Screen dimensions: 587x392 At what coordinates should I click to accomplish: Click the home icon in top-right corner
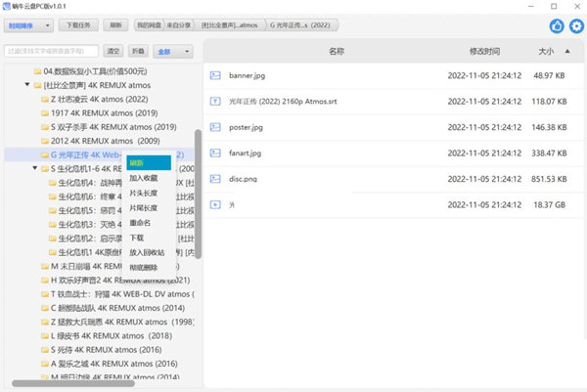coord(558,25)
